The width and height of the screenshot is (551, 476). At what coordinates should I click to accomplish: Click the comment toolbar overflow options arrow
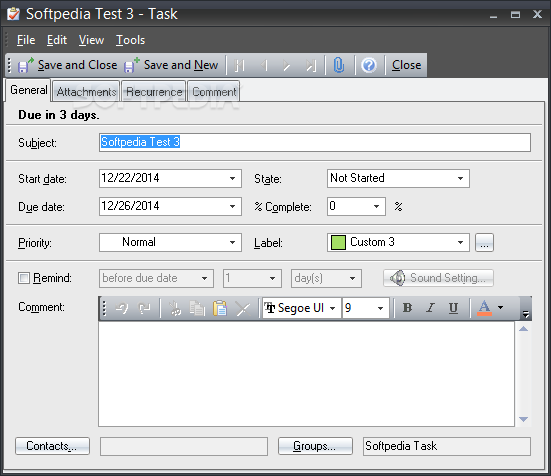point(526,314)
